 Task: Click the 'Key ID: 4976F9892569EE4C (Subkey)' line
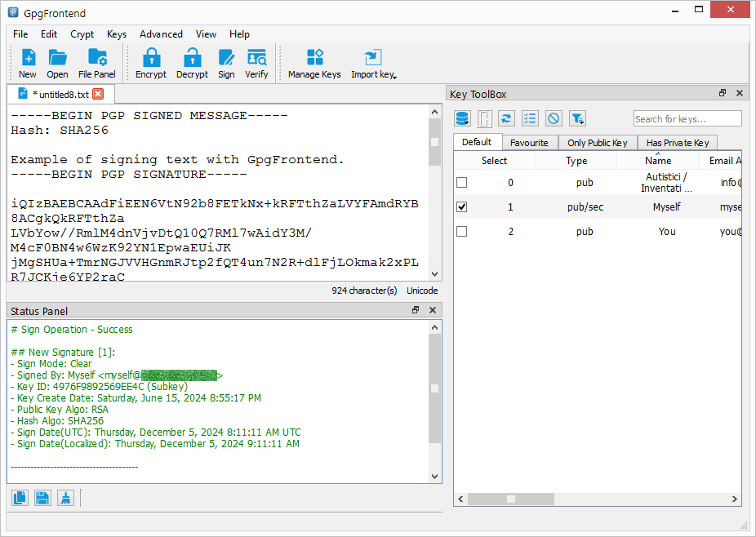pos(100,387)
